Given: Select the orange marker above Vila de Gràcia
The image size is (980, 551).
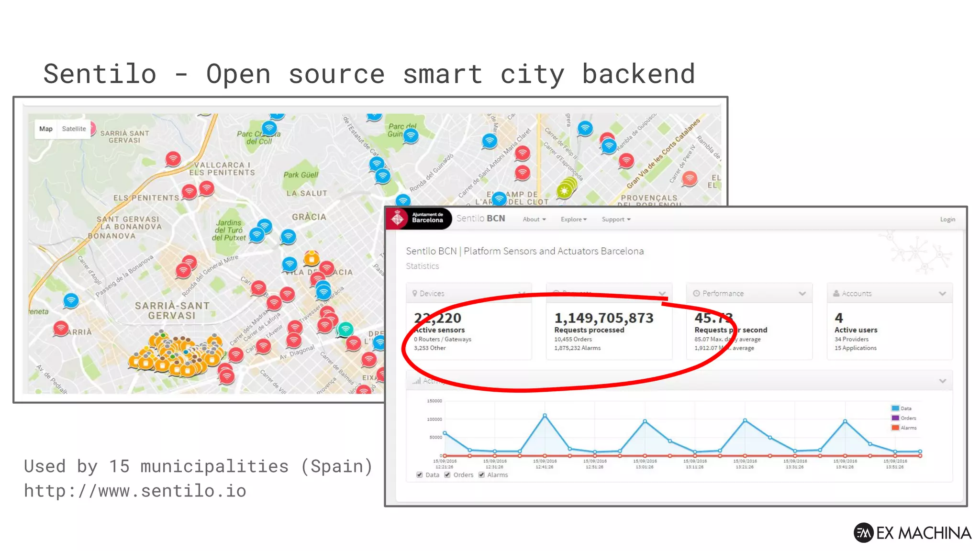Looking at the screenshot, I should pyautogui.click(x=312, y=258).
